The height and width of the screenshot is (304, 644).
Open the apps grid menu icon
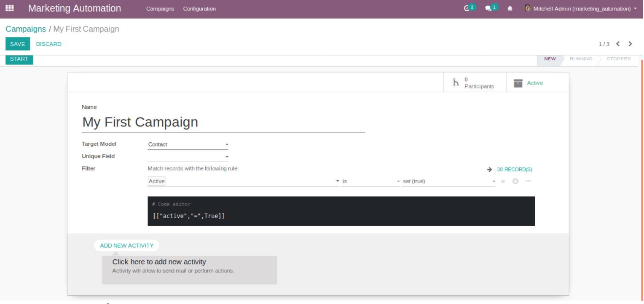pos(9,8)
